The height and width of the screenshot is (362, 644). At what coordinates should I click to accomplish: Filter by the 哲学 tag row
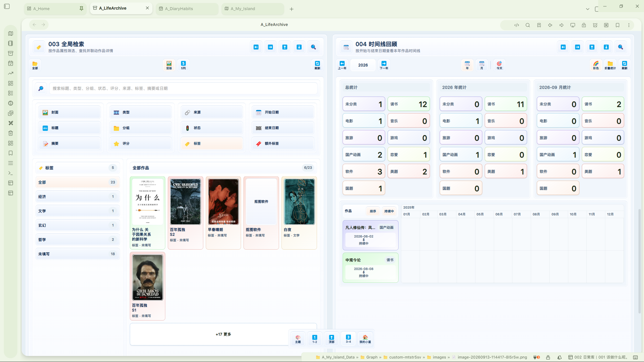pyautogui.click(x=77, y=239)
